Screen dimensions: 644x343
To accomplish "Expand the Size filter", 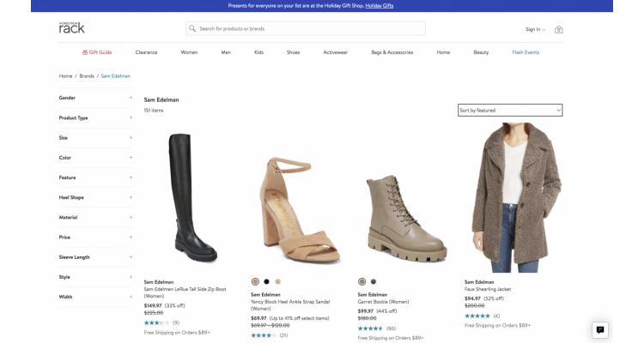I will pos(95,138).
